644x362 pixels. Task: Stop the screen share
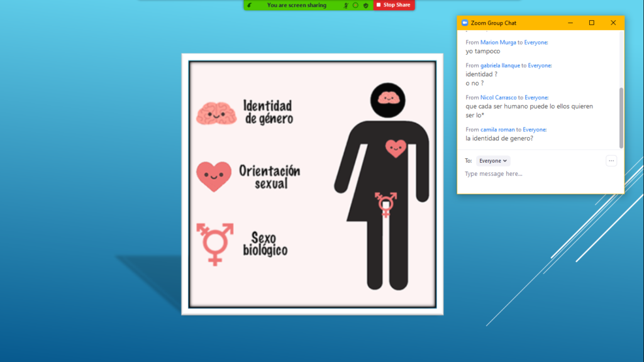click(394, 5)
